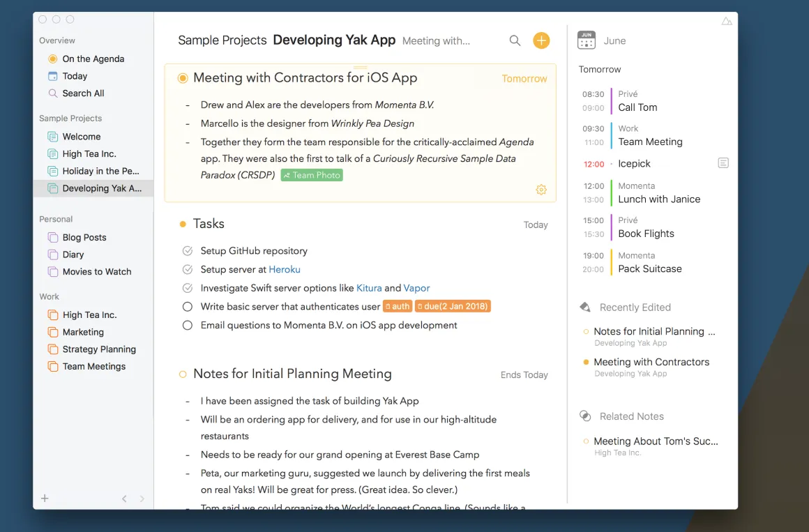Check off Write basic server task
This screenshot has width=809, height=532.
click(188, 307)
